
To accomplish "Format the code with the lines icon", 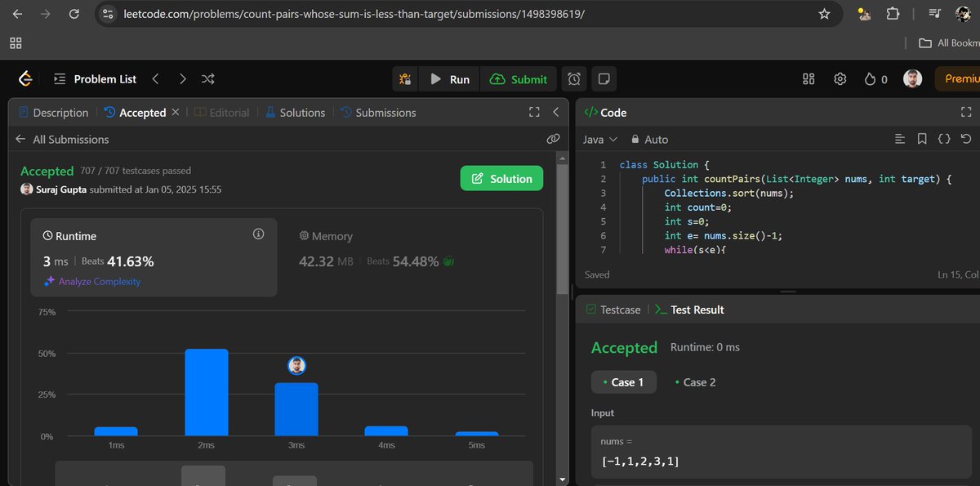I will (900, 140).
